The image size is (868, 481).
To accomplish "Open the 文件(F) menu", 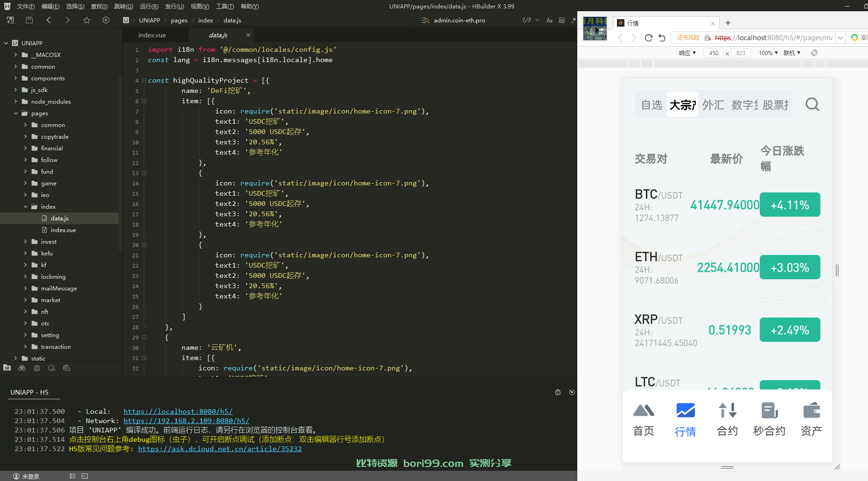I will (x=26, y=6).
